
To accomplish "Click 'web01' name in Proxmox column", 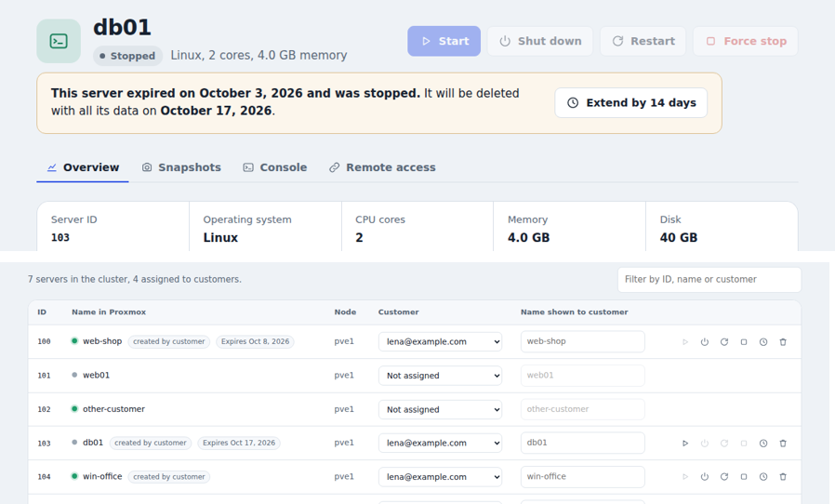I will 97,375.
